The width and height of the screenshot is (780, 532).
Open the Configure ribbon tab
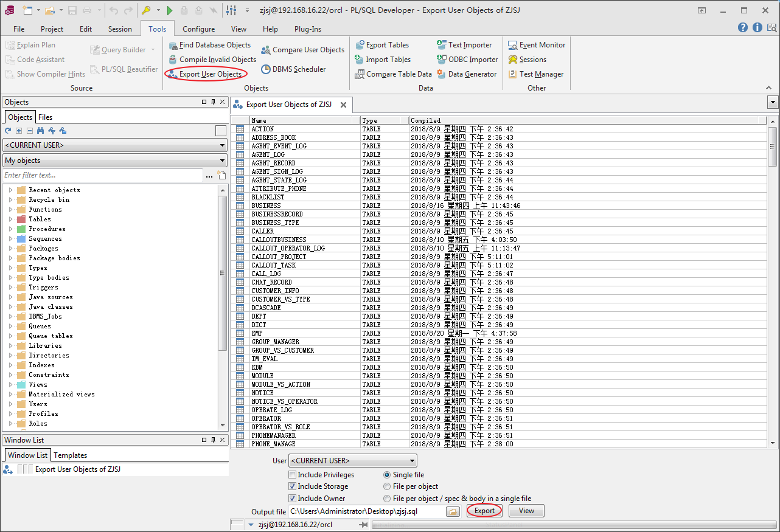(x=199, y=29)
